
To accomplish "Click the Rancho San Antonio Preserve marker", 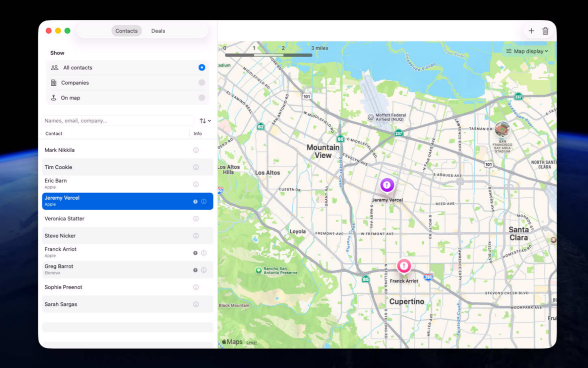I will (x=259, y=270).
